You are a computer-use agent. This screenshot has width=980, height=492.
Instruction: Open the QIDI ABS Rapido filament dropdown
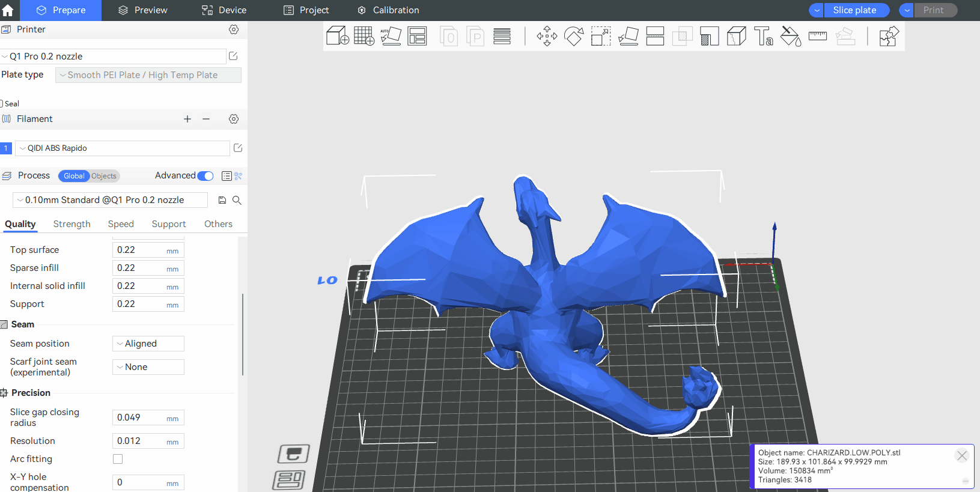tap(122, 148)
